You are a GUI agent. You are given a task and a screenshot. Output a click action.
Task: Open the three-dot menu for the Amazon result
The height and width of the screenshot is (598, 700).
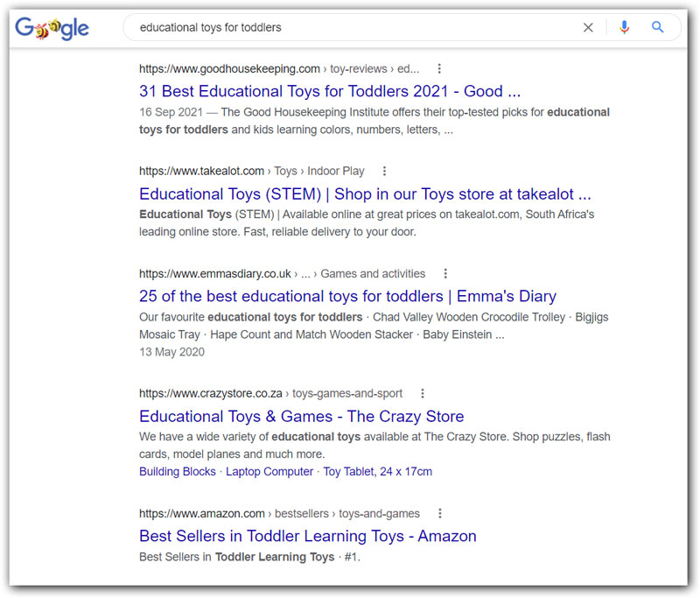coord(439,513)
